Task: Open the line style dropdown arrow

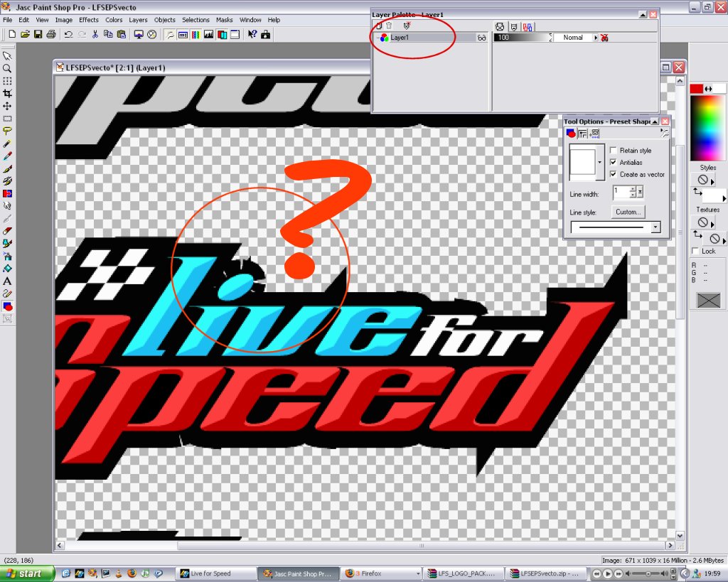Action: [655, 227]
